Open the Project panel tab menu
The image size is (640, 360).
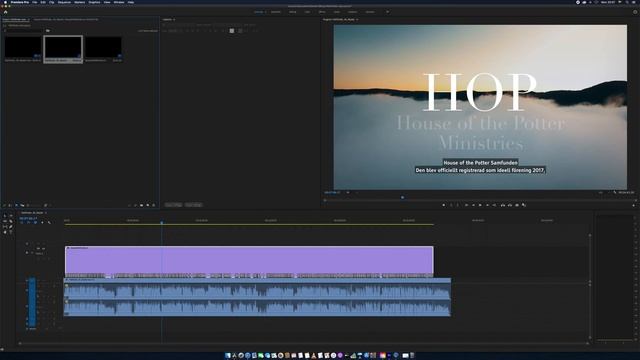point(29,19)
